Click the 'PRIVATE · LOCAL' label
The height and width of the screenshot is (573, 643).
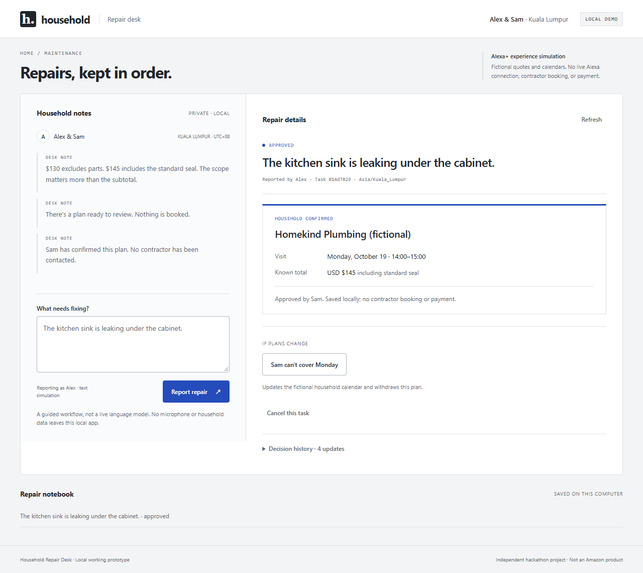209,113
